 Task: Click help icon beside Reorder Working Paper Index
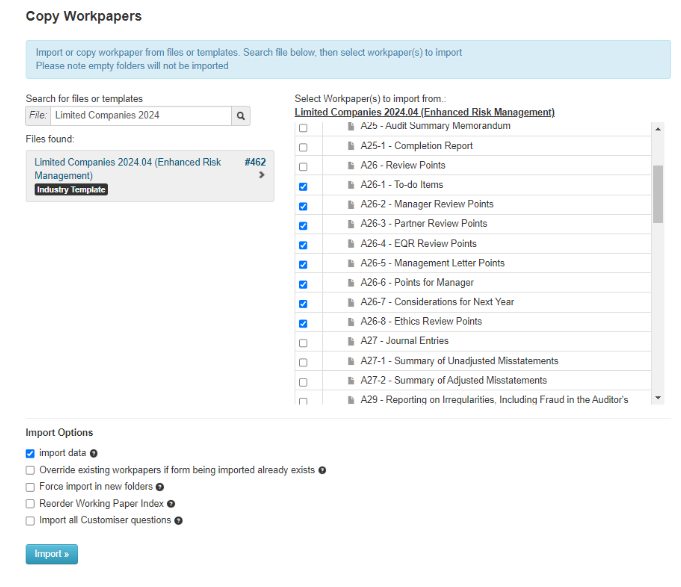point(172,504)
